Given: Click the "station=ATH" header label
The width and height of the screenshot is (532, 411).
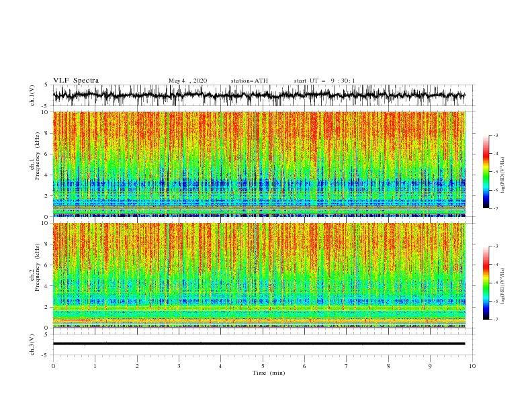Looking at the screenshot, I should pos(249,81).
